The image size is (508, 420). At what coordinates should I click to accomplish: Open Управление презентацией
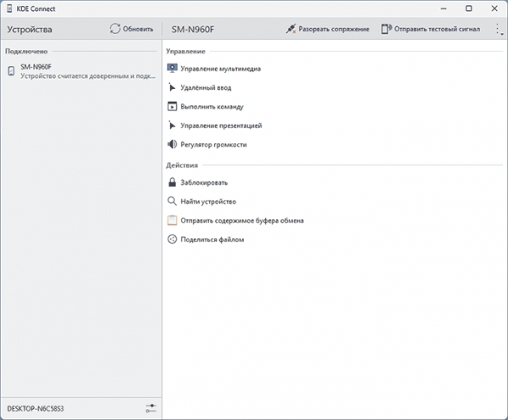pos(221,125)
